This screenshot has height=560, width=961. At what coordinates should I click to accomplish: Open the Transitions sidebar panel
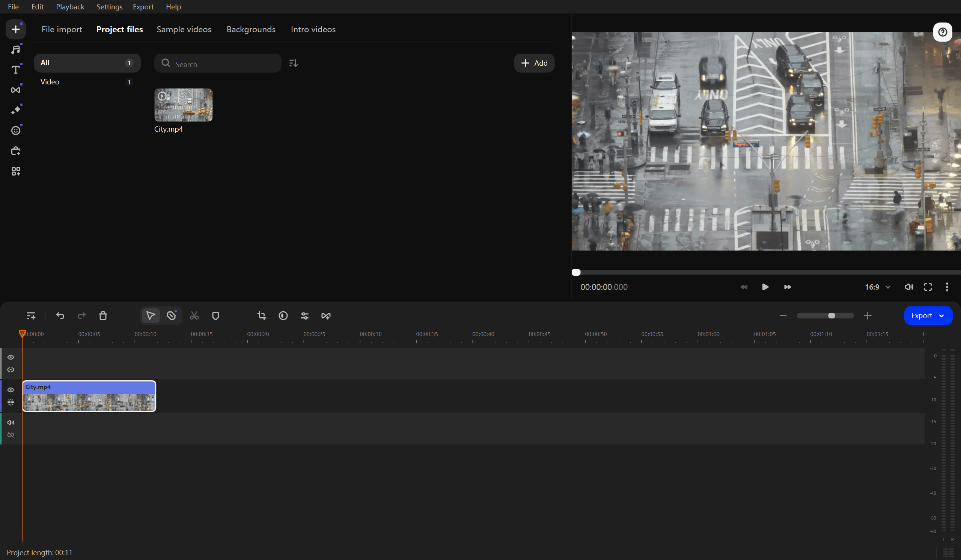[16, 90]
